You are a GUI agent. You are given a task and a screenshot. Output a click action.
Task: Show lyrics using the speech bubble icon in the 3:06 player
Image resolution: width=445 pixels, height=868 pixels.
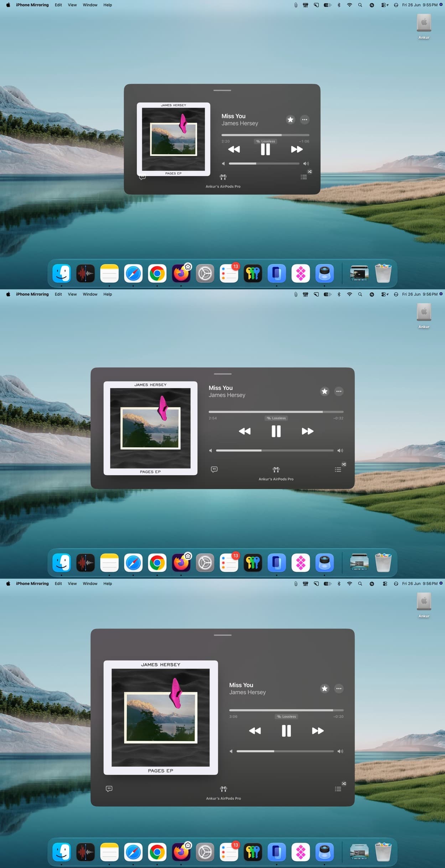109,789
